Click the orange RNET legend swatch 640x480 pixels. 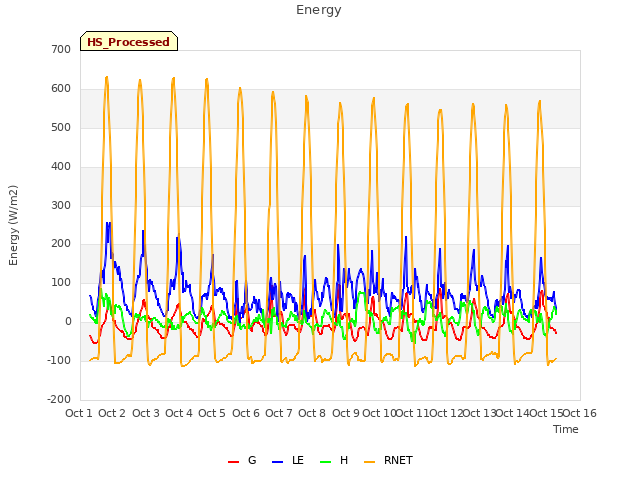[x=369, y=462]
